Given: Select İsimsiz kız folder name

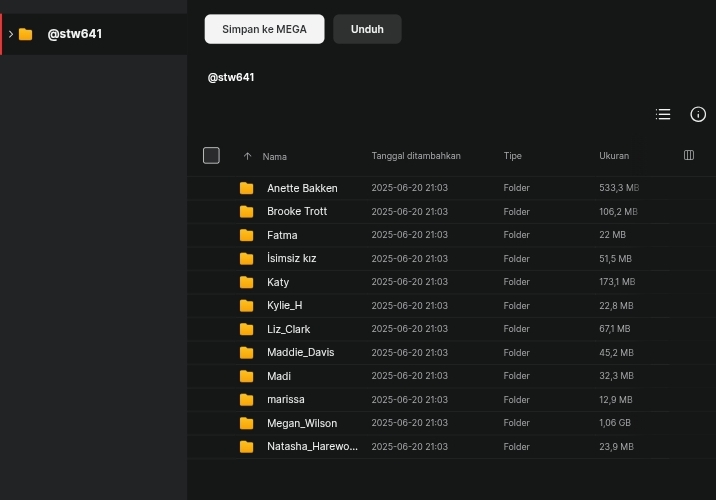Looking at the screenshot, I should 291,258.
